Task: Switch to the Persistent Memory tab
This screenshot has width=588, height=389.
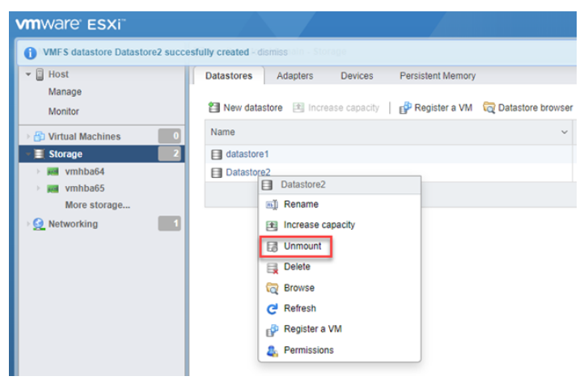Action: coord(438,75)
